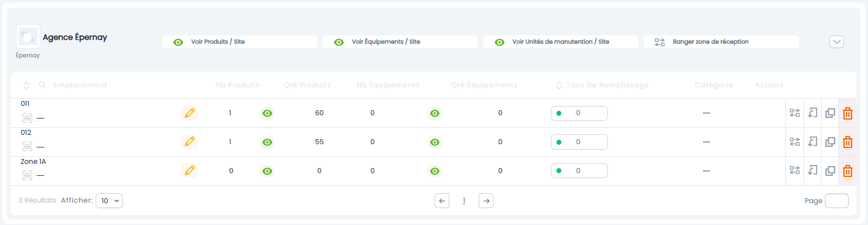Click the transfer arrows icon for row 011

click(x=795, y=113)
